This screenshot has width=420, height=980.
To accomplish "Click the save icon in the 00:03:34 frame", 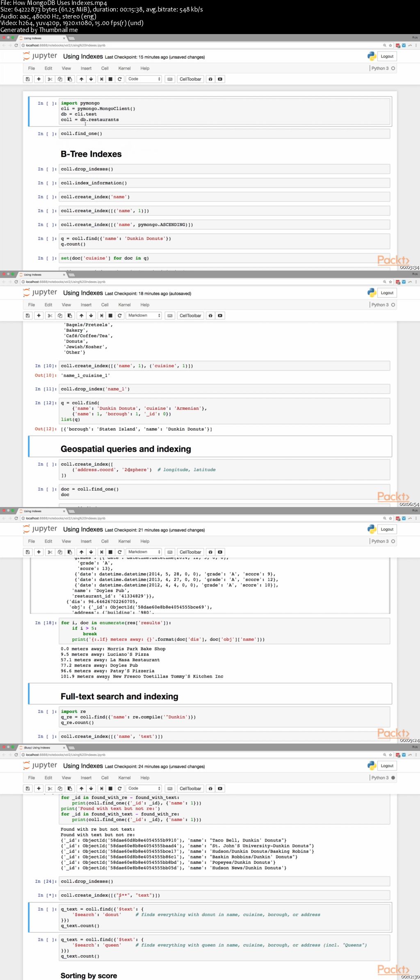I will pyautogui.click(x=27, y=79).
